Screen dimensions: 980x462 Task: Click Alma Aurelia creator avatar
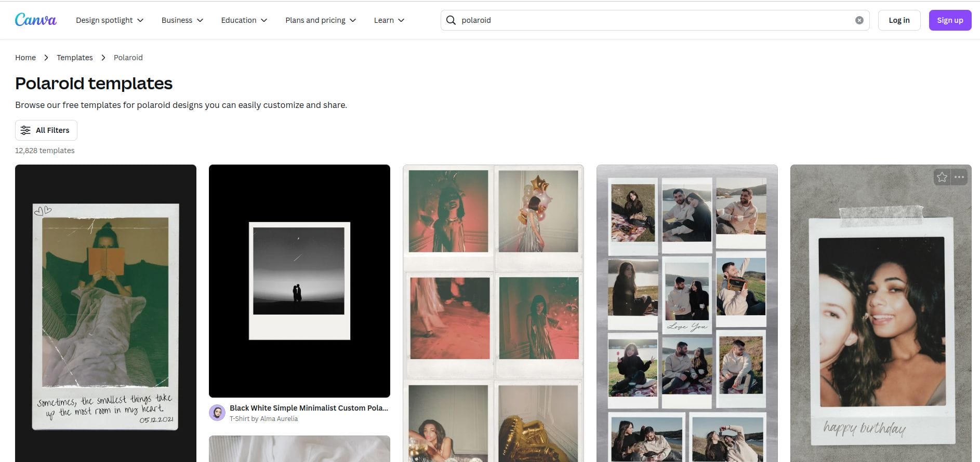coord(217,413)
